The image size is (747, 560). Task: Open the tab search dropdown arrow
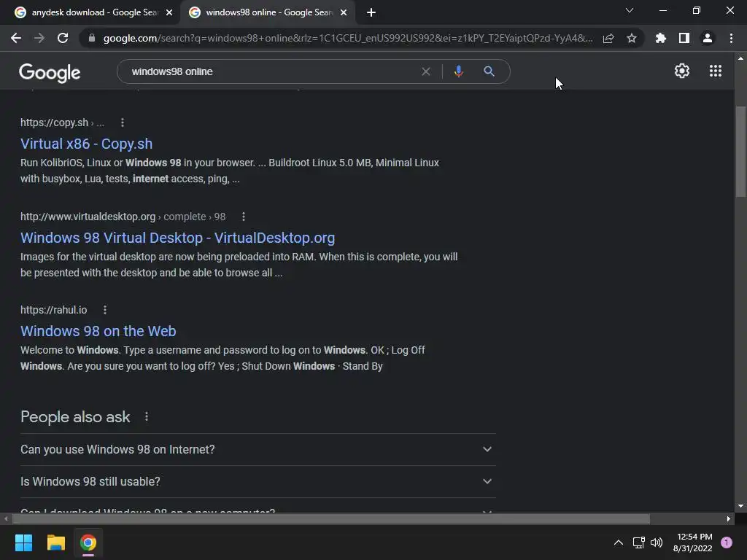click(x=630, y=10)
